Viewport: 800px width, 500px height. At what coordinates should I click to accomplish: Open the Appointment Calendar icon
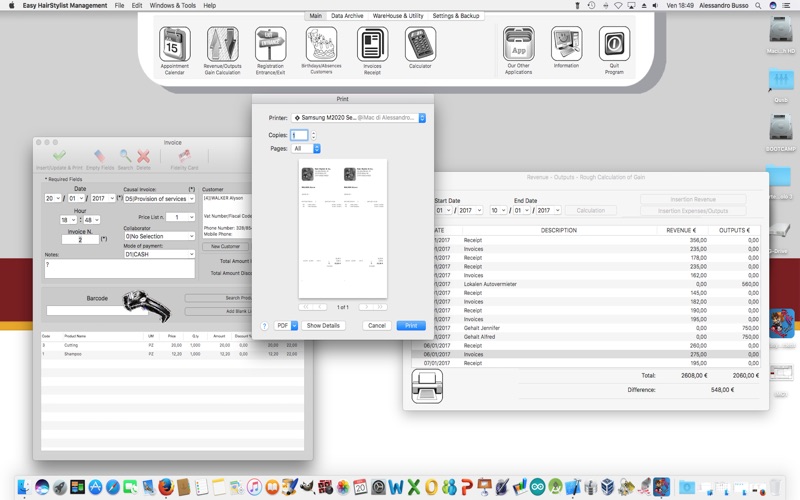click(x=174, y=44)
